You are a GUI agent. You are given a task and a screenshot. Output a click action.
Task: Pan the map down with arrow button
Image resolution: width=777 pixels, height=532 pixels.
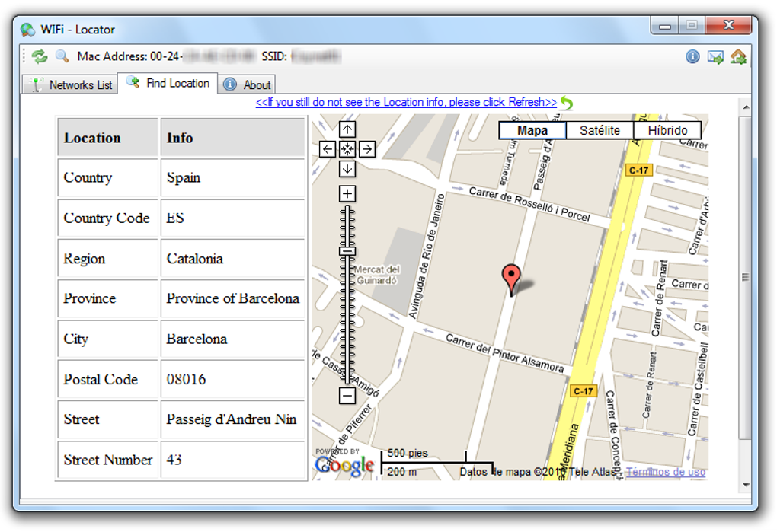347,169
